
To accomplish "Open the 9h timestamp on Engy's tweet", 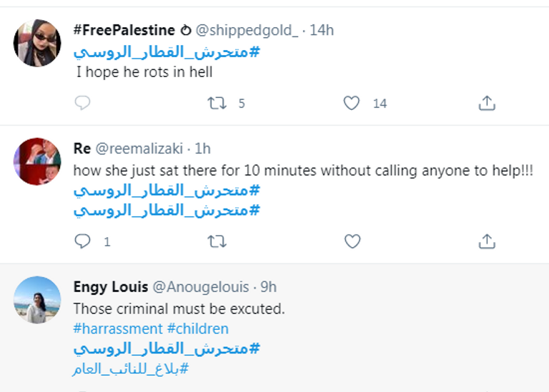I will [269, 287].
